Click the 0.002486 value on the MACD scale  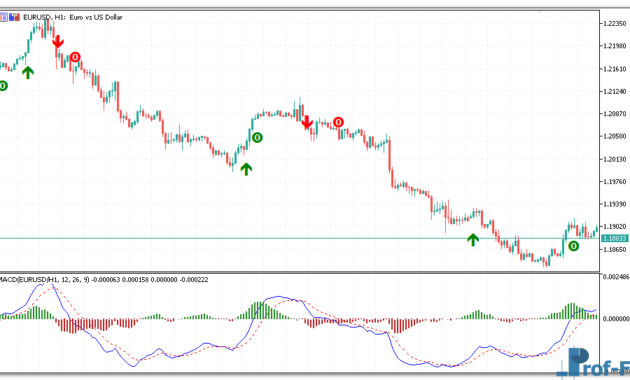click(616, 277)
